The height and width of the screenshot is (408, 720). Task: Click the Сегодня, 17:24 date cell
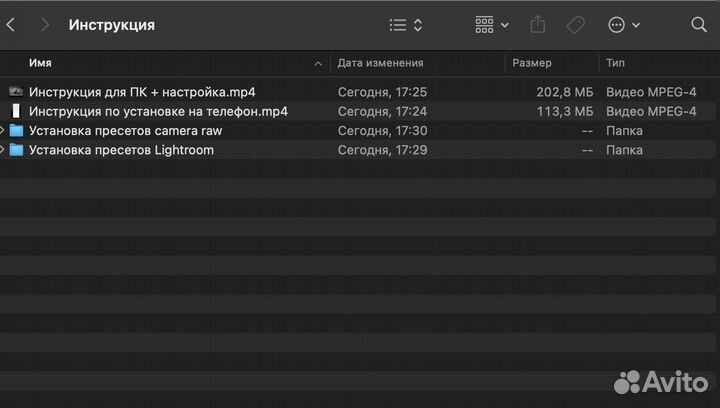[382, 111]
